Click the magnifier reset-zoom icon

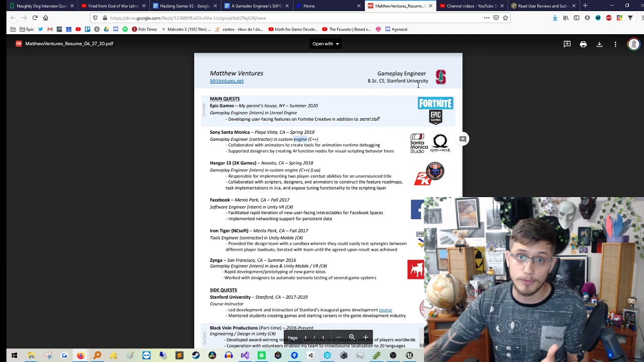(x=352, y=337)
